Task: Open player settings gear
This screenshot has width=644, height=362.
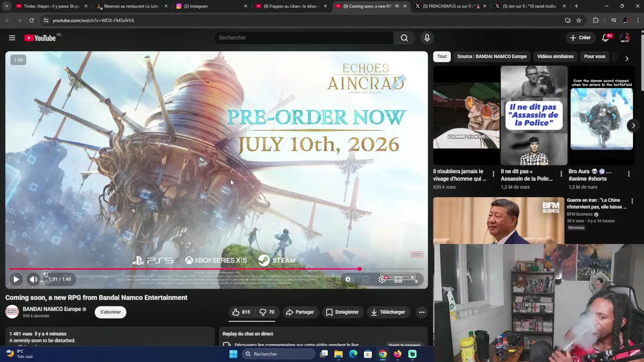Action: point(382,280)
